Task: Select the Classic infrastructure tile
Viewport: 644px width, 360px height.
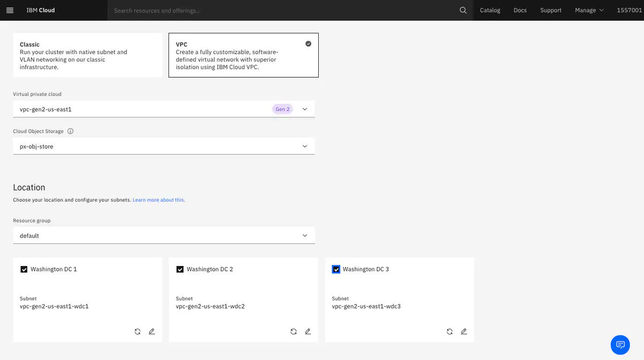Action: [x=87, y=55]
